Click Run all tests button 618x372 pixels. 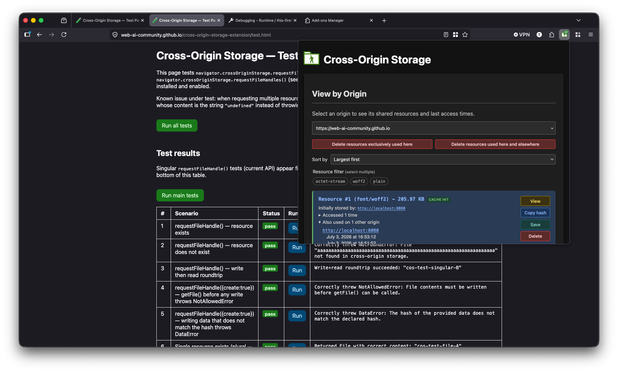click(x=177, y=125)
